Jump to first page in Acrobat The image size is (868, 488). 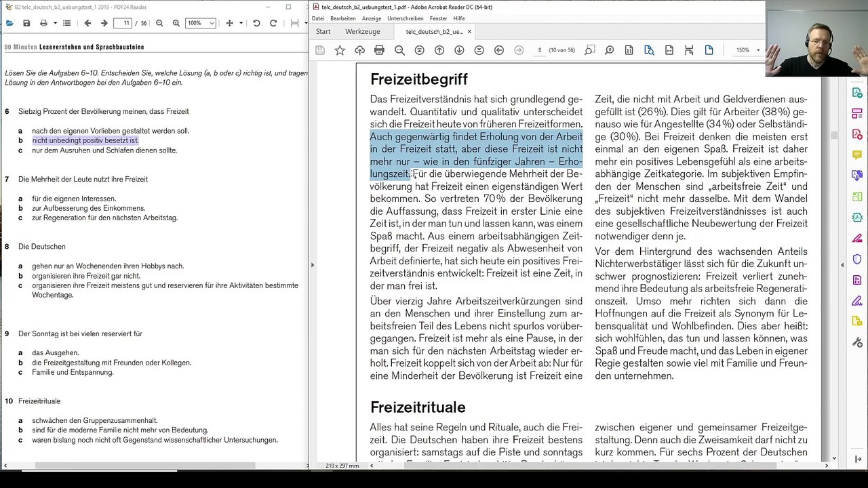coord(419,50)
